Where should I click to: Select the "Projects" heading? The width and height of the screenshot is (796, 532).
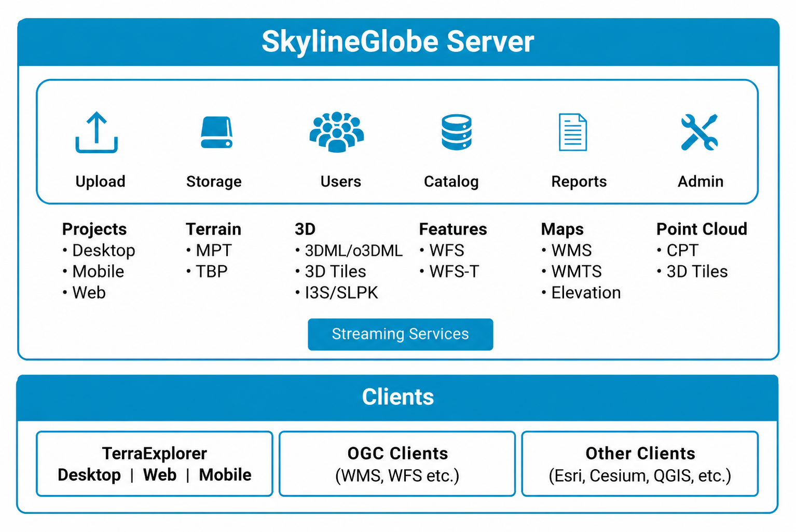94,229
